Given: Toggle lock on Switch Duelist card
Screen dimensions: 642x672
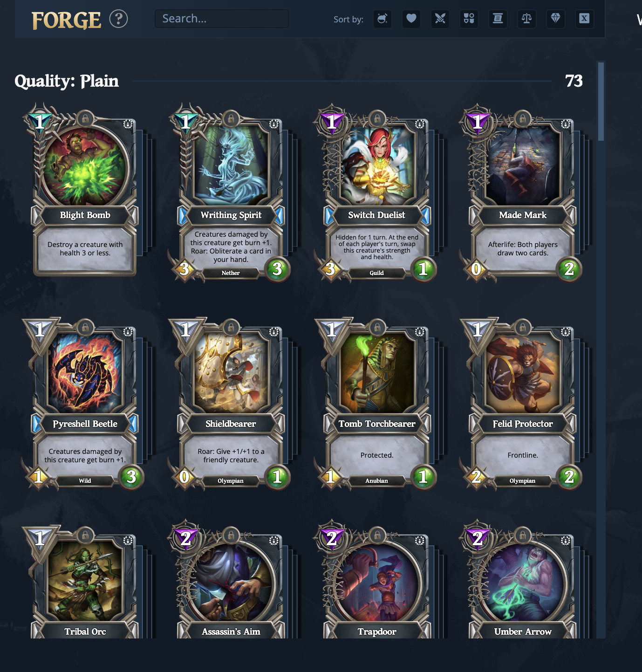Looking at the screenshot, I should [377, 119].
